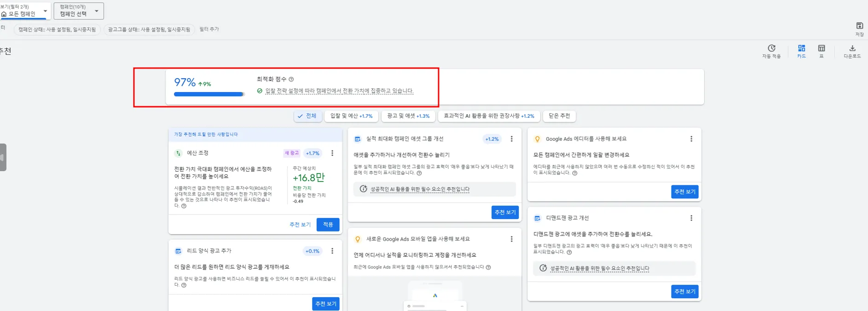This screenshot has height=311, width=868.
Task: Click help icon in 디맨드젠 description
Action: coord(569,252)
